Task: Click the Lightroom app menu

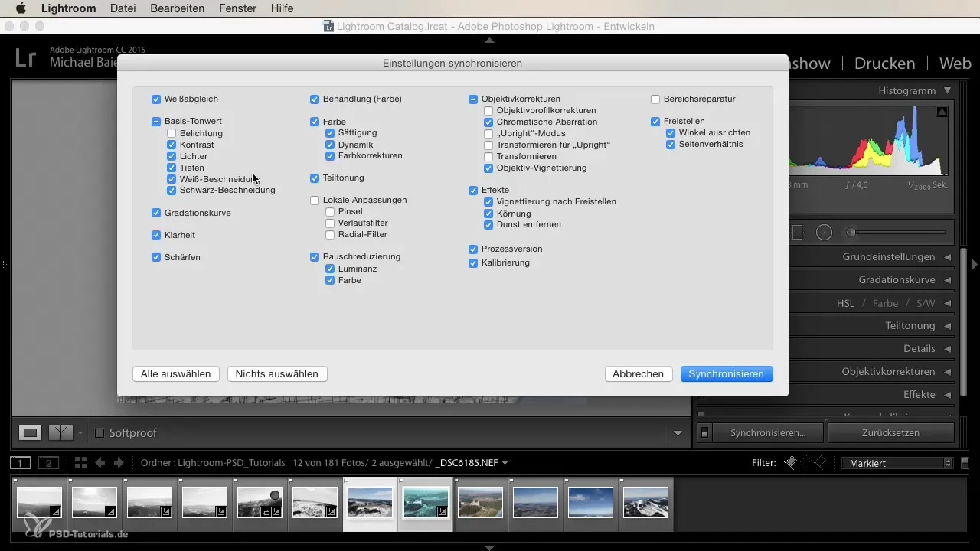Action: [69, 8]
